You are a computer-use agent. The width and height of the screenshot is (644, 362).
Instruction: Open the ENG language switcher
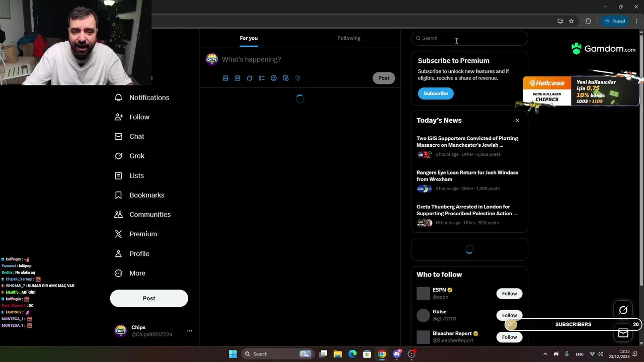pyautogui.click(x=580, y=354)
